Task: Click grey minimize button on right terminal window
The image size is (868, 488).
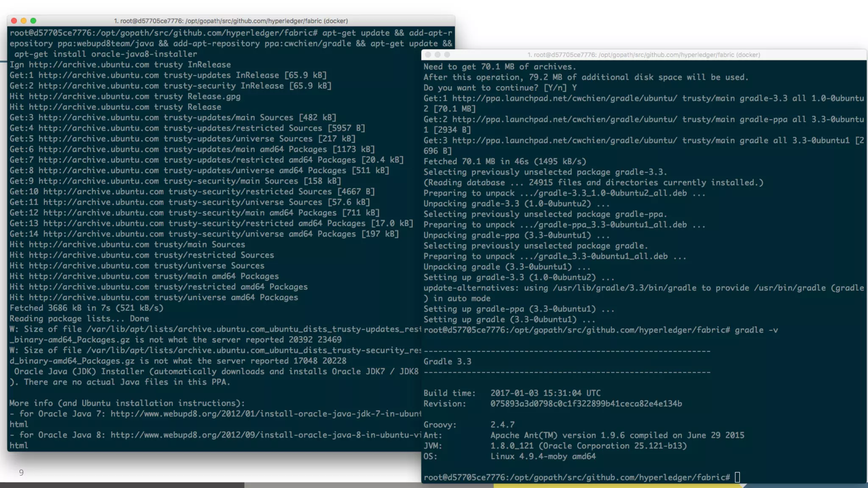Action: [x=437, y=55]
